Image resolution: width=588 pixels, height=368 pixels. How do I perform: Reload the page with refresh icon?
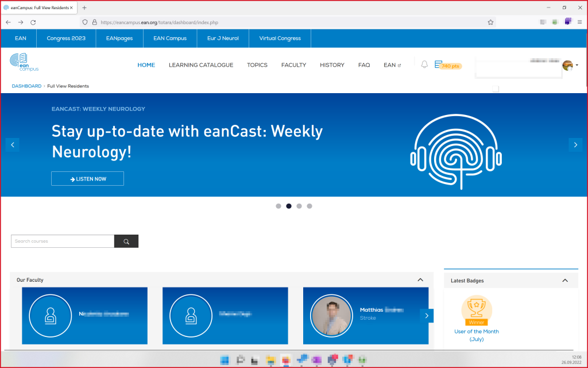[x=33, y=22]
